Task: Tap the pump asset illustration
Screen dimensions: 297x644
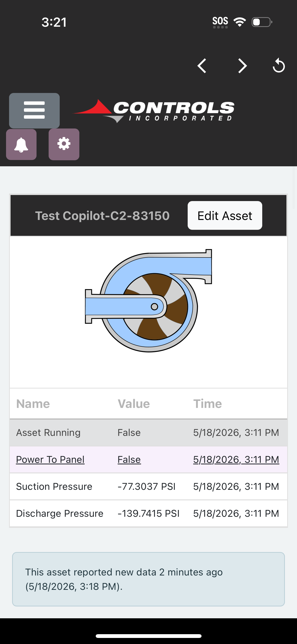Action: click(148, 300)
